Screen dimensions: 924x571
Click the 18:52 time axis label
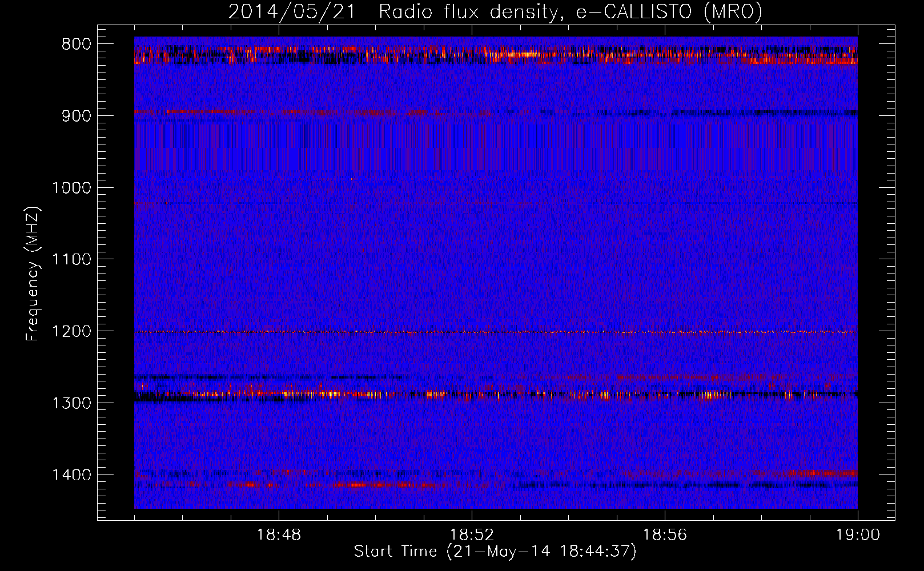(x=472, y=535)
